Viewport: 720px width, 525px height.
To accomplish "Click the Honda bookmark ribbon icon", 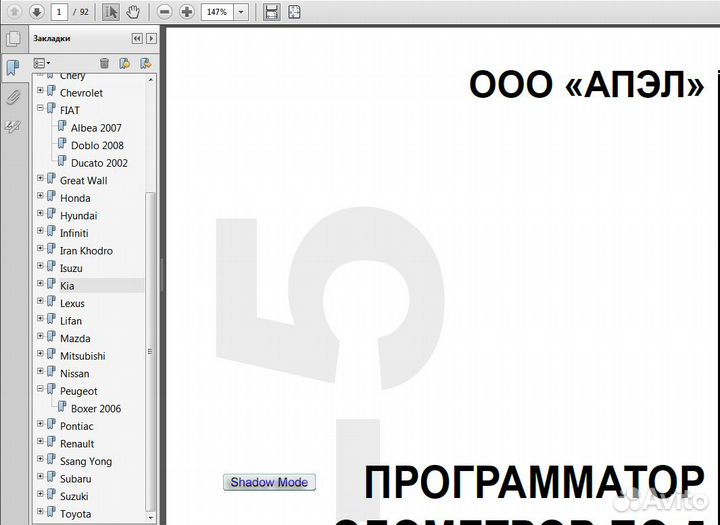I will click(x=51, y=196).
